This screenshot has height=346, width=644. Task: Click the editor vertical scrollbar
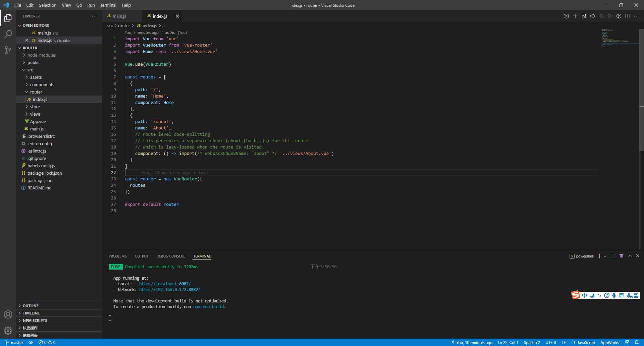click(x=641, y=90)
